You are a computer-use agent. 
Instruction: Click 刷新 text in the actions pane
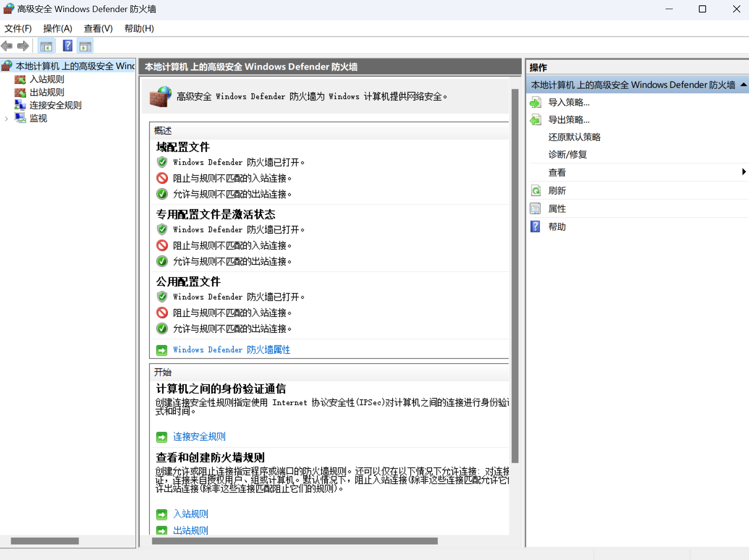click(x=557, y=191)
